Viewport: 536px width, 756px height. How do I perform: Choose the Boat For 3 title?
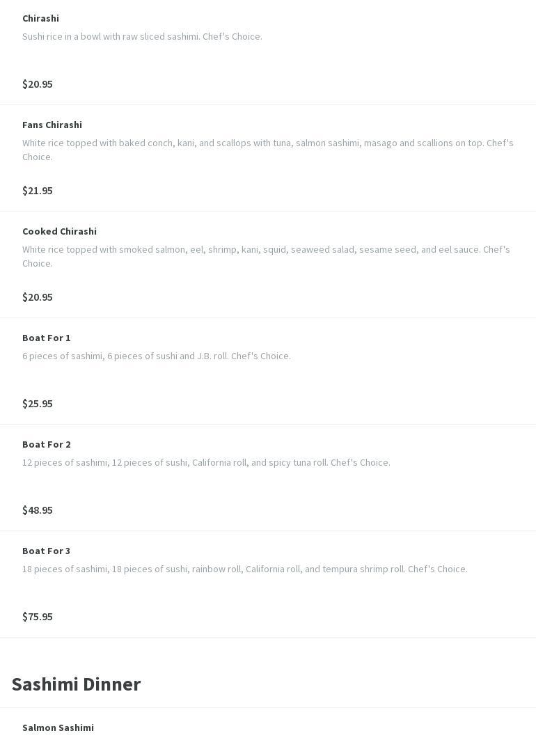[x=47, y=551]
